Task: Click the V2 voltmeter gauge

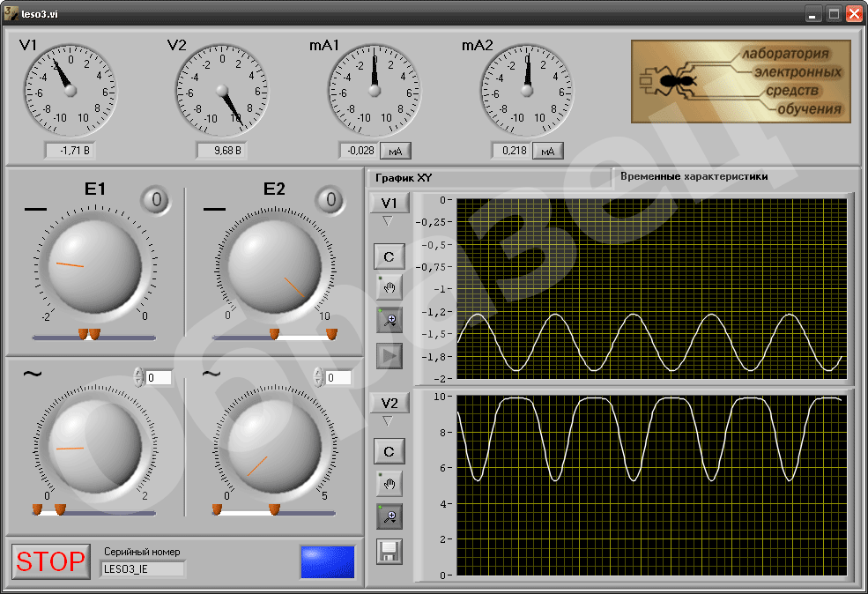Action: coord(223,90)
